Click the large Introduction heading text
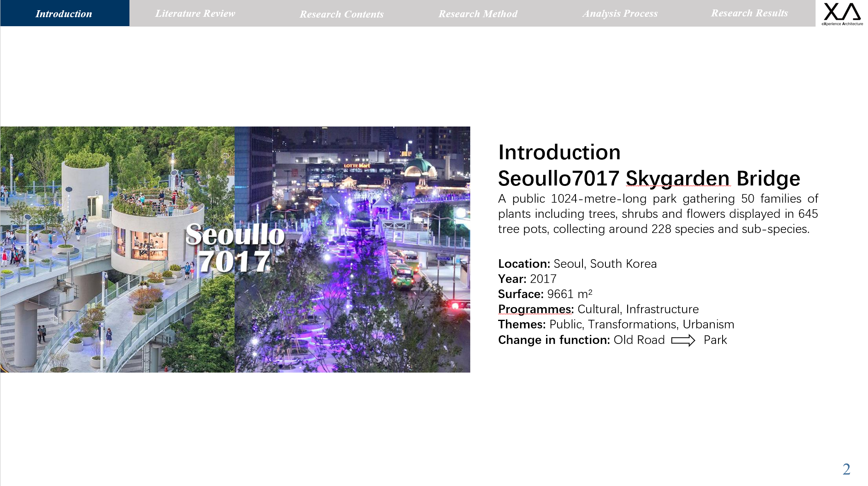 (x=559, y=152)
